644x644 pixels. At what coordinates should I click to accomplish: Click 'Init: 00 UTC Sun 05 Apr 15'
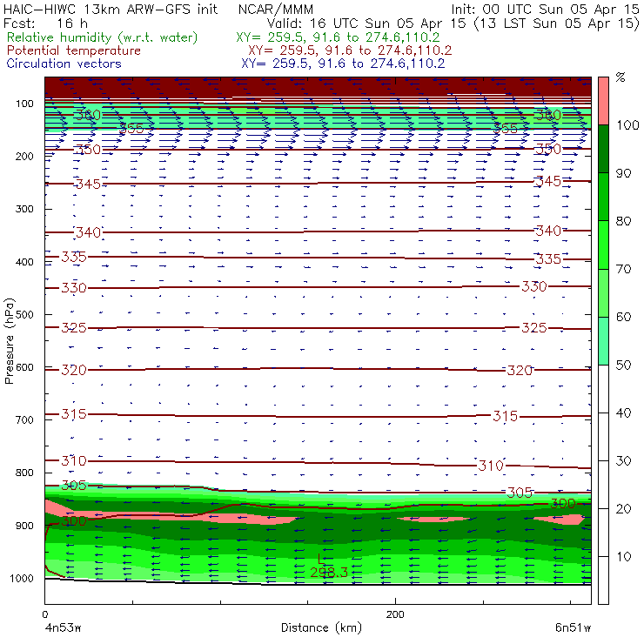coord(545,9)
